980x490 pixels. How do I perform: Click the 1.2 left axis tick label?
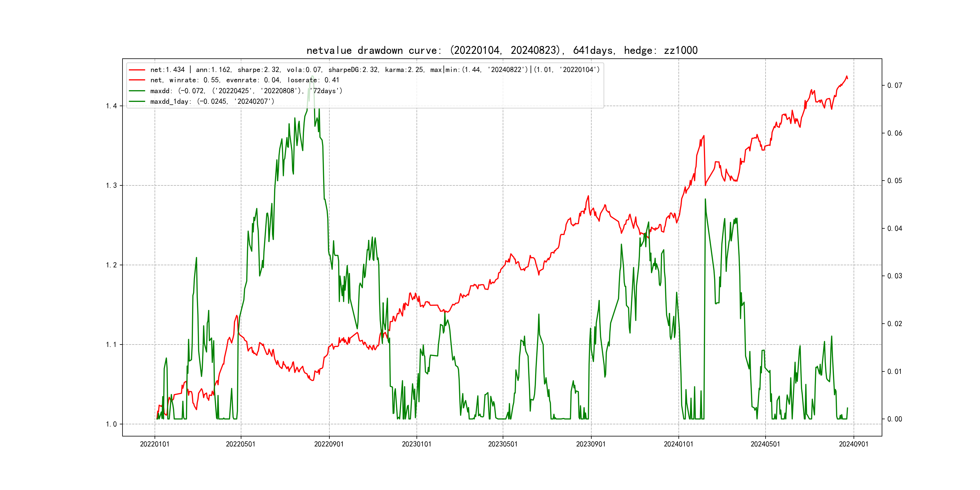click(111, 265)
